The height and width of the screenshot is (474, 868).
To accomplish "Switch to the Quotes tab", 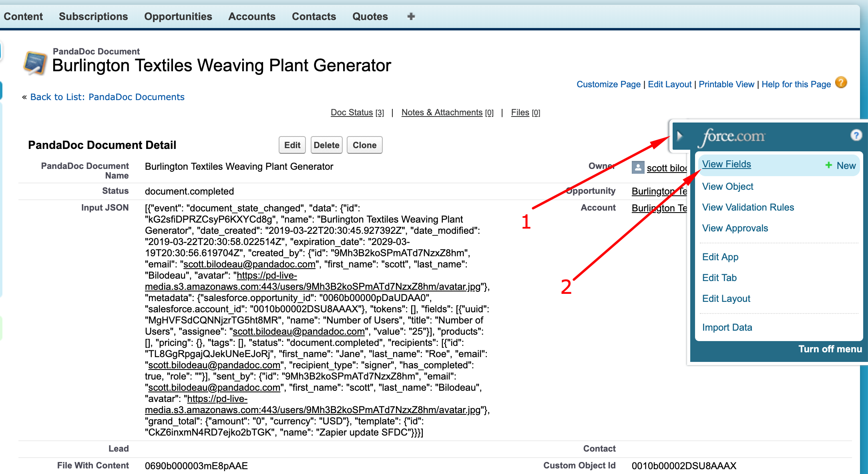I will 370,16.
